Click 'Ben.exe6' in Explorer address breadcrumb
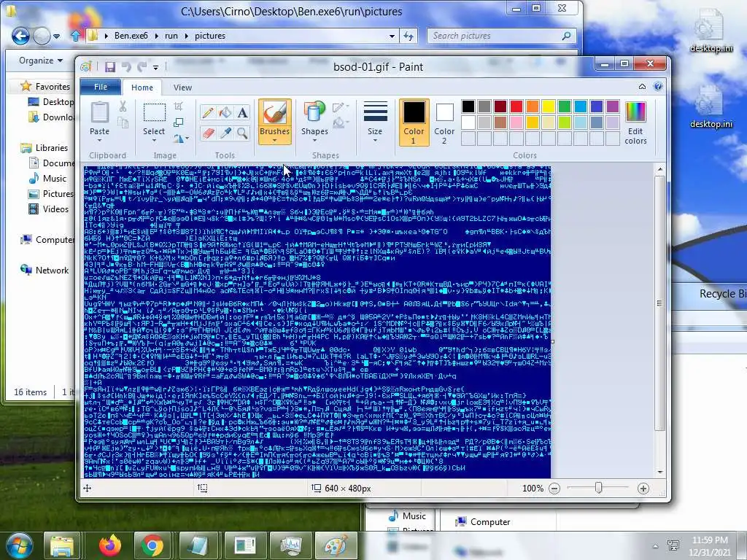This screenshot has height=560, width=747. (x=131, y=36)
